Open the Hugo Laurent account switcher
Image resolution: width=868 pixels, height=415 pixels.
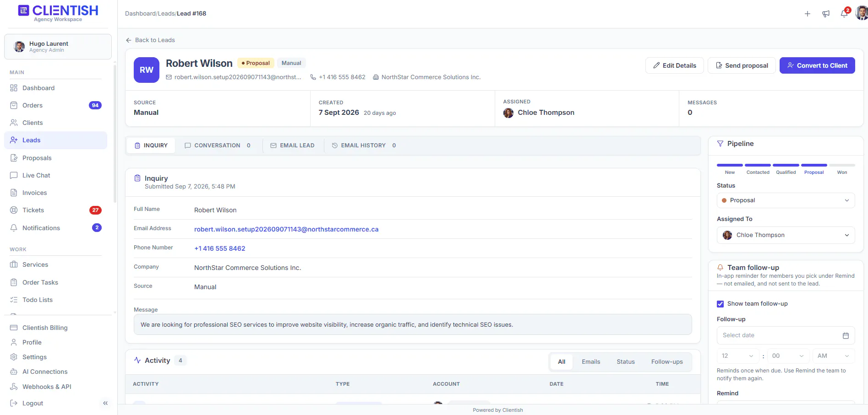tap(58, 47)
